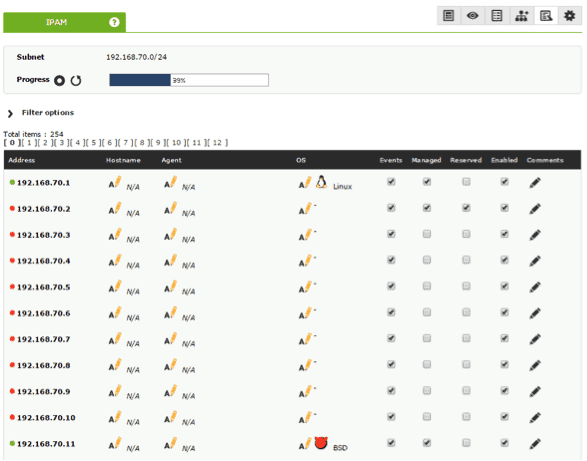Click the scan progress bar at 39%
The height and width of the screenshot is (461, 587).
point(189,80)
